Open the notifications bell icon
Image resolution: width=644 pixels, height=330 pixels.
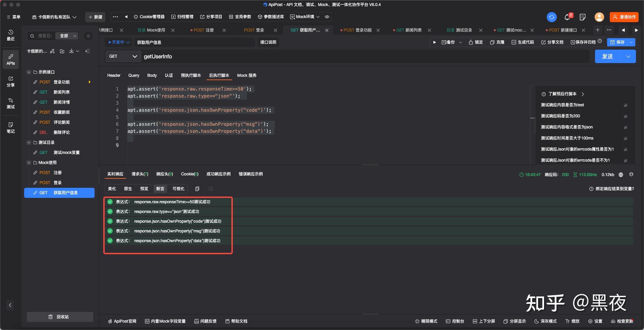[568, 17]
